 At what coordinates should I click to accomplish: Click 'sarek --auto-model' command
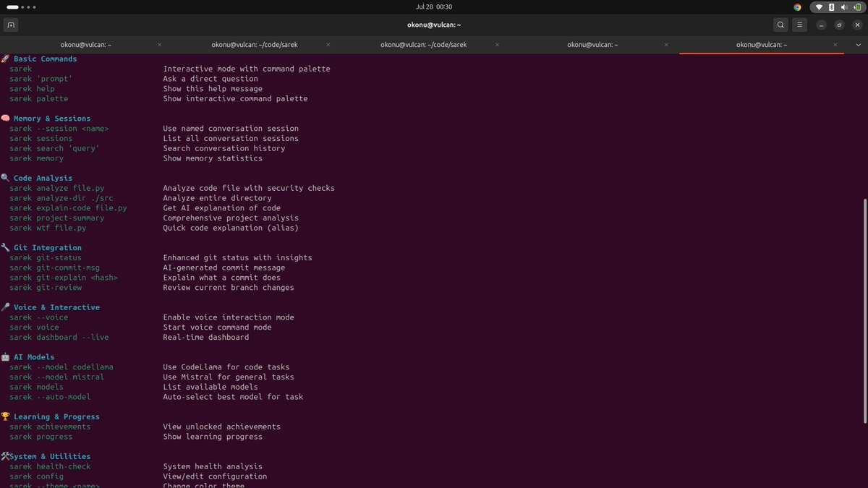[x=50, y=397]
